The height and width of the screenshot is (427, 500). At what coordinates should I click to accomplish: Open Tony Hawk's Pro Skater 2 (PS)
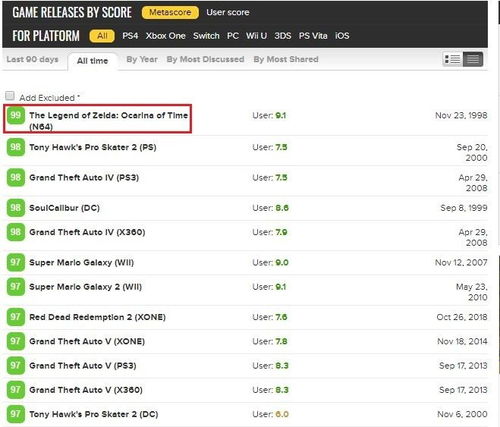click(x=93, y=147)
